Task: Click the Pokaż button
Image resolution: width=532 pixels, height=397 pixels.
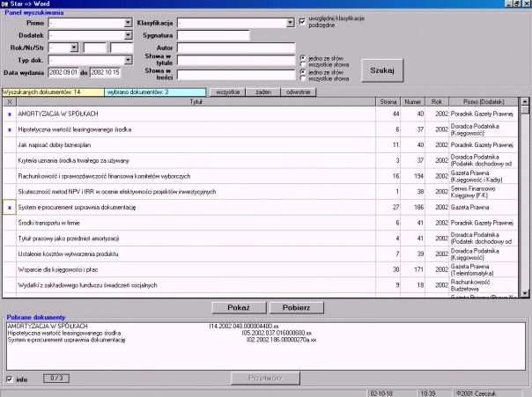Action: pyautogui.click(x=240, y=307)
